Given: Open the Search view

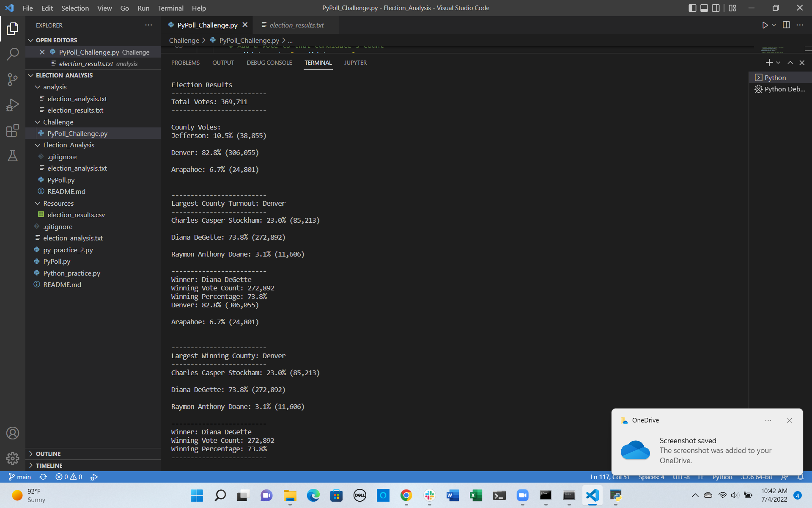Looking at the screenshot, I should point(13,54).
